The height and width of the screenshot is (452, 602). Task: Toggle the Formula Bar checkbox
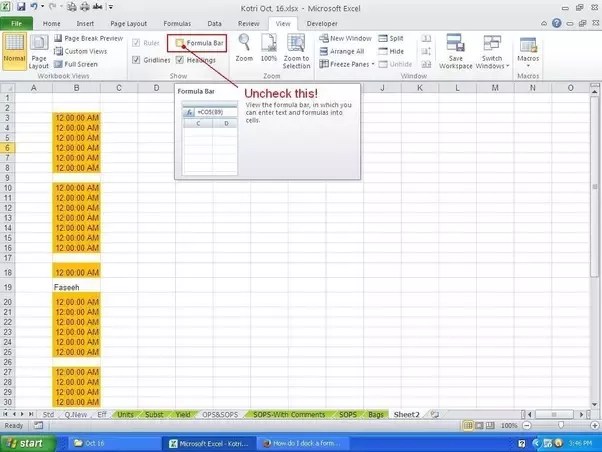179,43
